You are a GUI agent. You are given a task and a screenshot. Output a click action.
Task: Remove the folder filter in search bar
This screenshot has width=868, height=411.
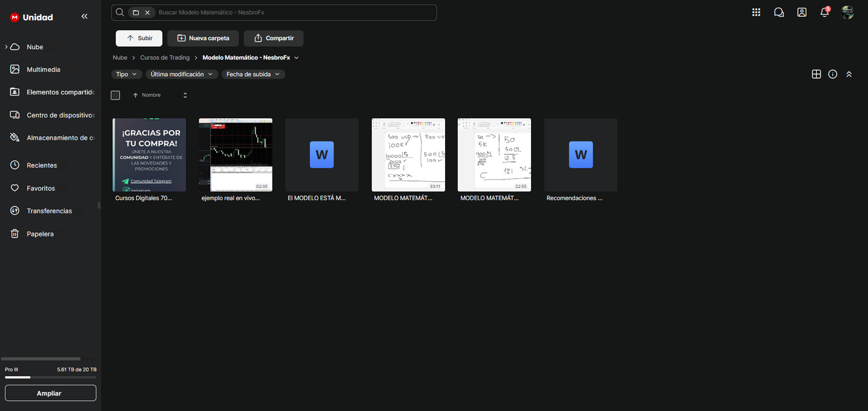tap(147, 13)
